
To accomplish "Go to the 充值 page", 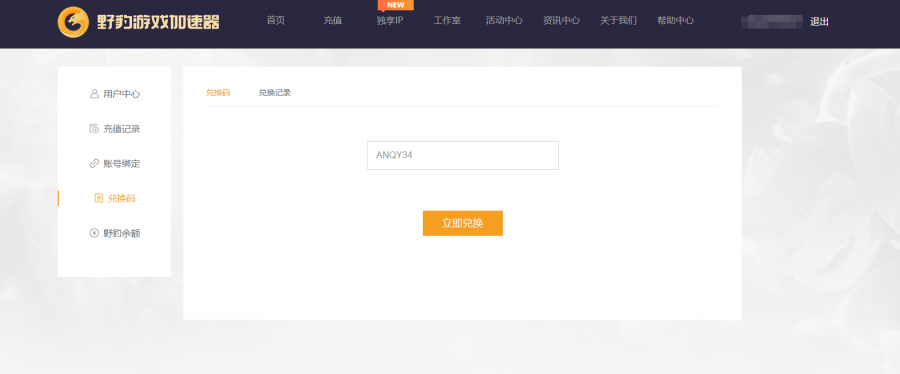I will tap(332, 21).
